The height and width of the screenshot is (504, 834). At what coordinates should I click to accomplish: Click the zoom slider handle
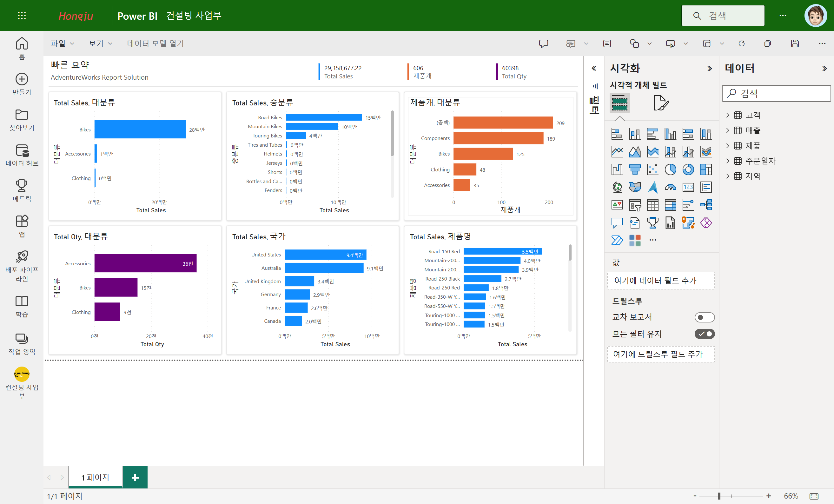(x=718, y=496)
